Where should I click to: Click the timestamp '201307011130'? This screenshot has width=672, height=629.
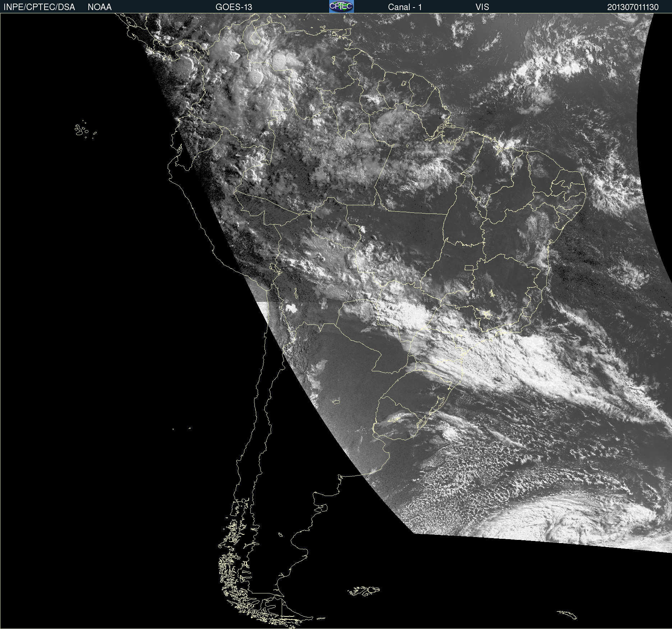click(x=633, y=7)
